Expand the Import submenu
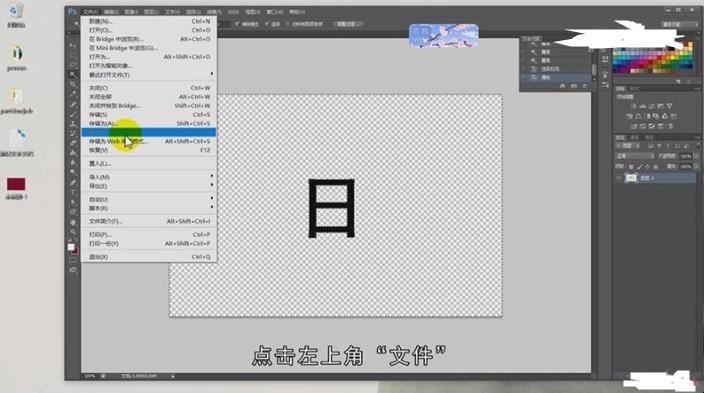This screenshot has width=704, height=393. click(149, 177)
